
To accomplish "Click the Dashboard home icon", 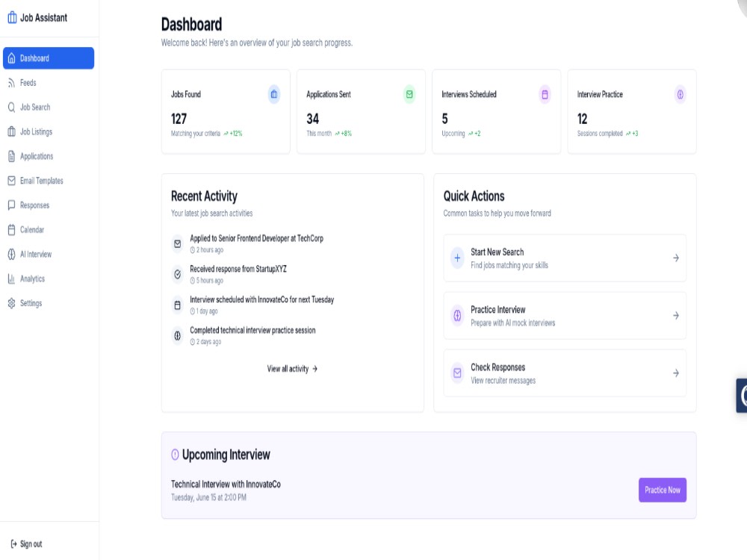I will click(x=11, y=58).
